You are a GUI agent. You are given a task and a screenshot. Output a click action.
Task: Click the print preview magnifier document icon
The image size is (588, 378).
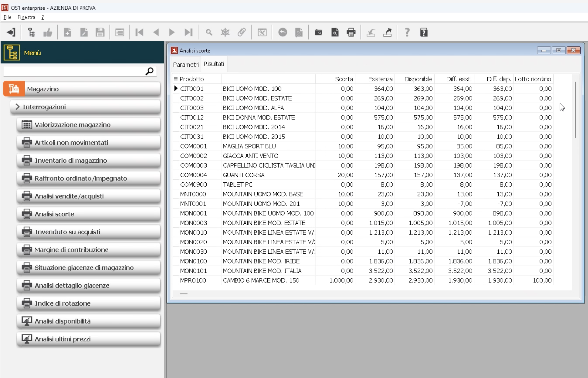tap(335, 32)
